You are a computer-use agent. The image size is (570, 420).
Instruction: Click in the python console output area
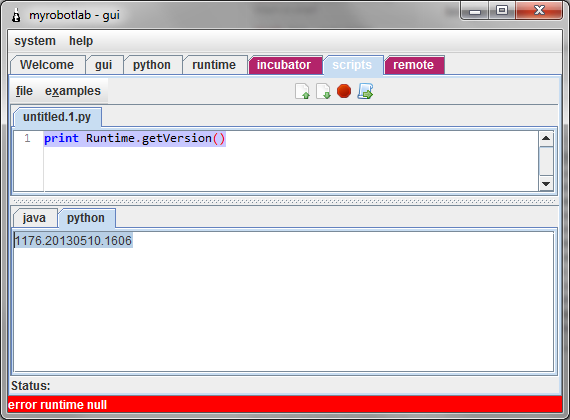pos(284,302)
